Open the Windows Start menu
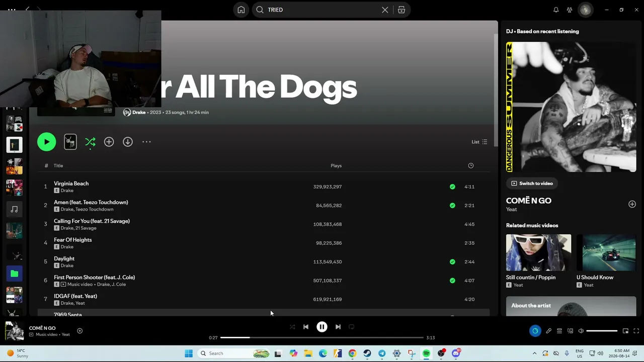Screen dimensions: 644x362 [189, 353]
